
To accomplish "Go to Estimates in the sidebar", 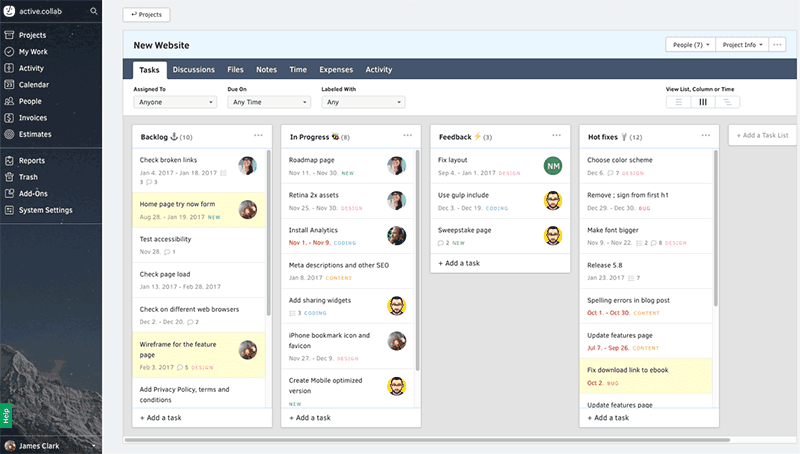I will coord(34,134).
